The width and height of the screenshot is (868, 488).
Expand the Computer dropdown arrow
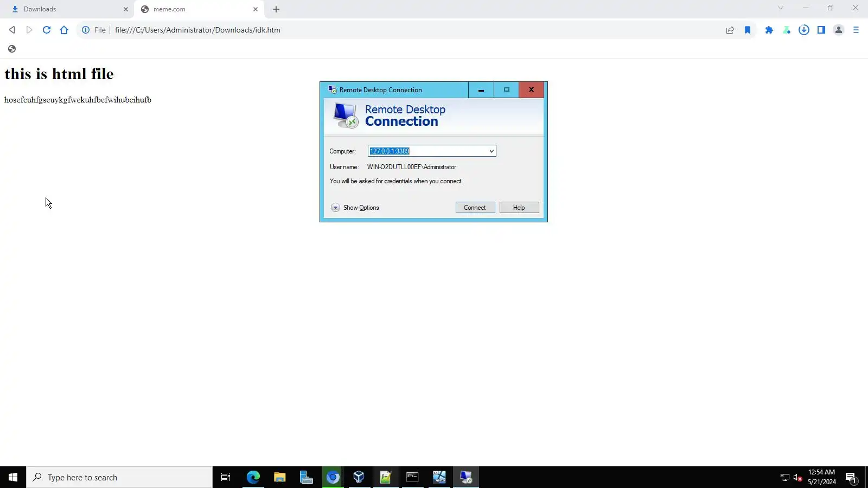point(492,151)
